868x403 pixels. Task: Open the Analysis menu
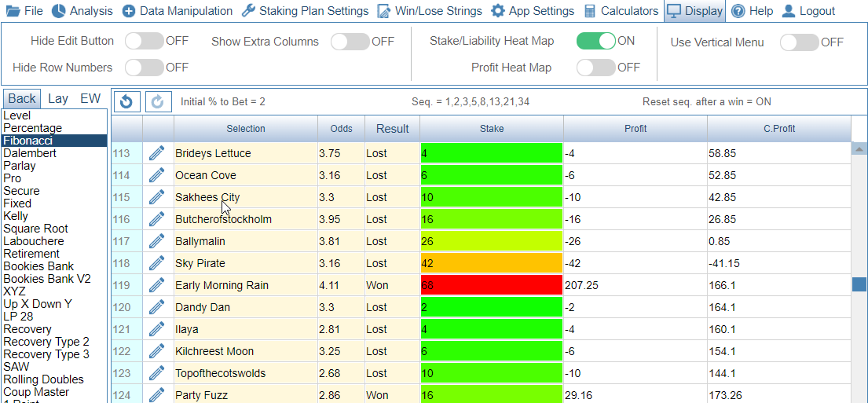pyautogui.click(x=82, y=11)
